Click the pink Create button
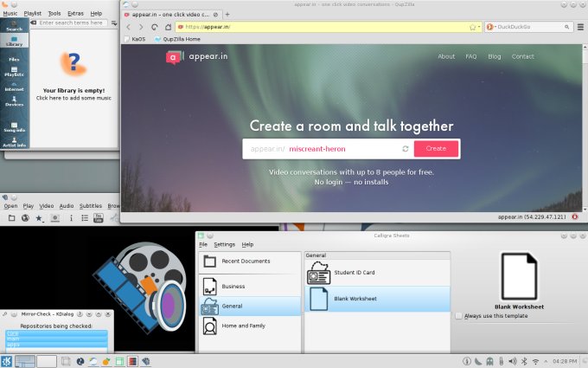588x368 pixels. point(436,149)
